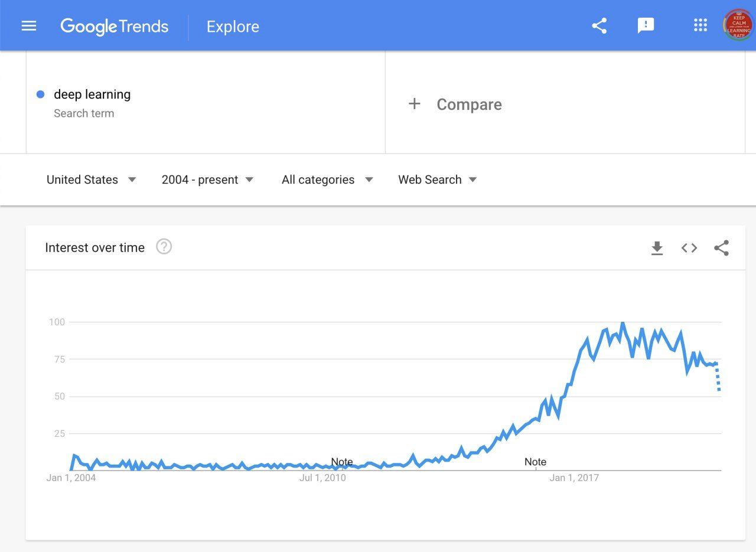Add a comparison term with Compare
Screen dimensions: 756x552
455,104
